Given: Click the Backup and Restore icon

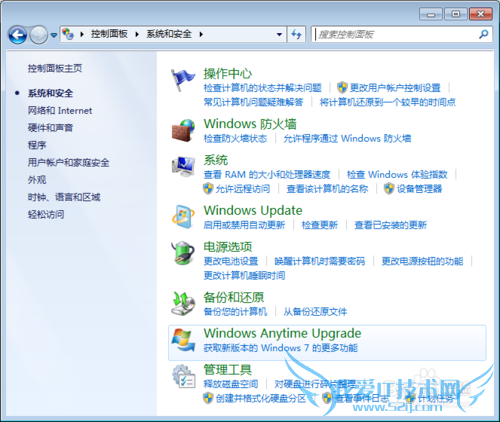Looking at the screenshot, I should click(x=183, y=303).
